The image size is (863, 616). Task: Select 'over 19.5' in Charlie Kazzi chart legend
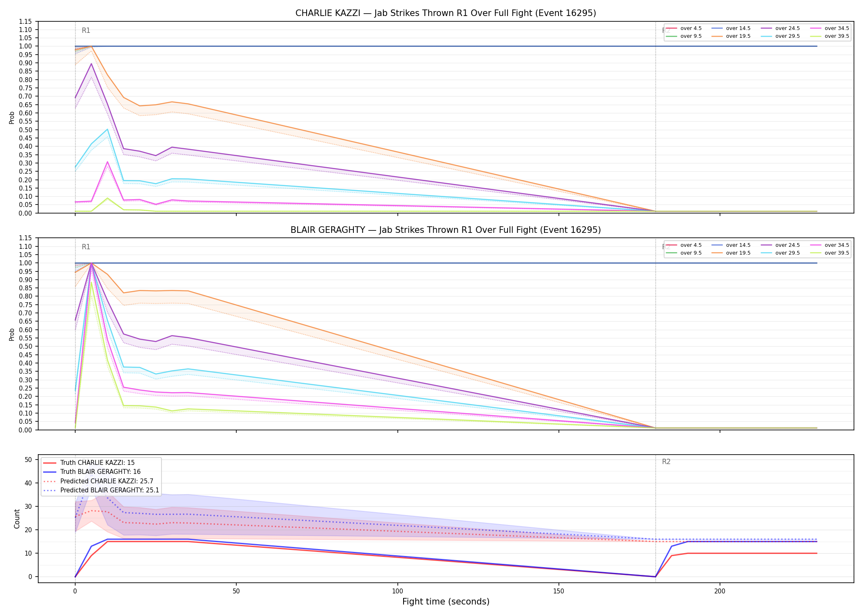click(731, 36)
